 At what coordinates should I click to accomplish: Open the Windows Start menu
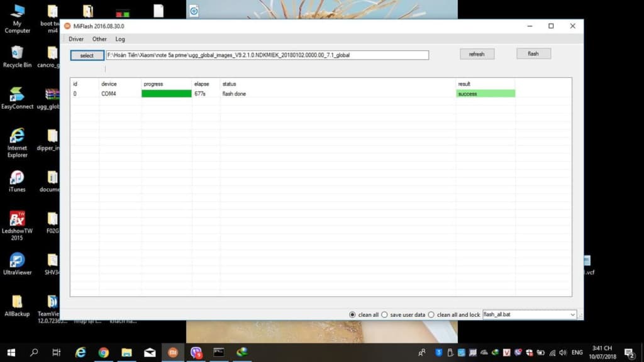click(11, 353)
